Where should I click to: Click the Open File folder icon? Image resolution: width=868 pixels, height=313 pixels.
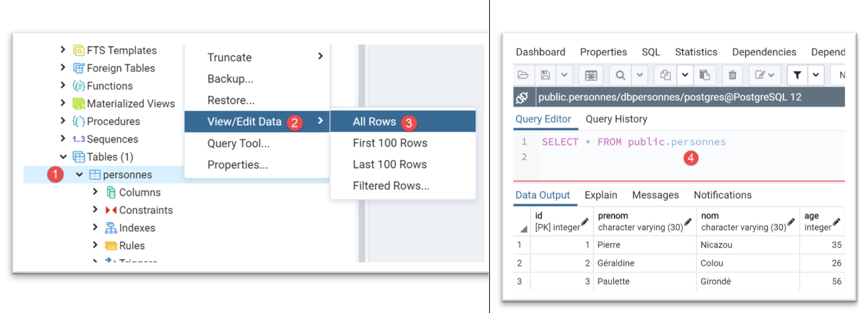click(x=523, y=75)
